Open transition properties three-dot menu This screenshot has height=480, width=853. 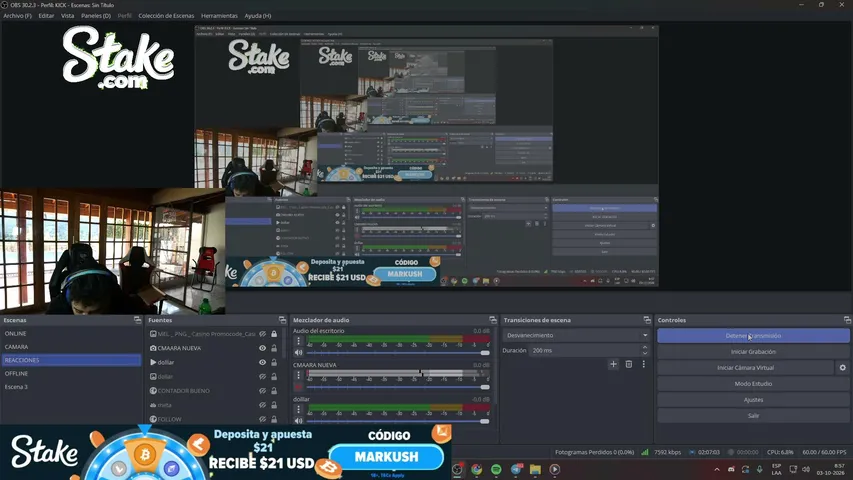coord(644,364)
